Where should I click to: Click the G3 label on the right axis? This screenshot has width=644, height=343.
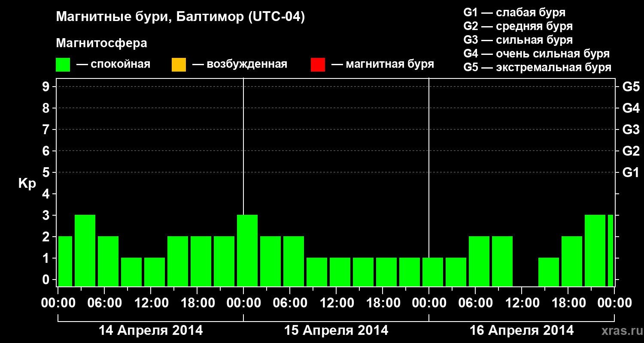pos(631,130)
